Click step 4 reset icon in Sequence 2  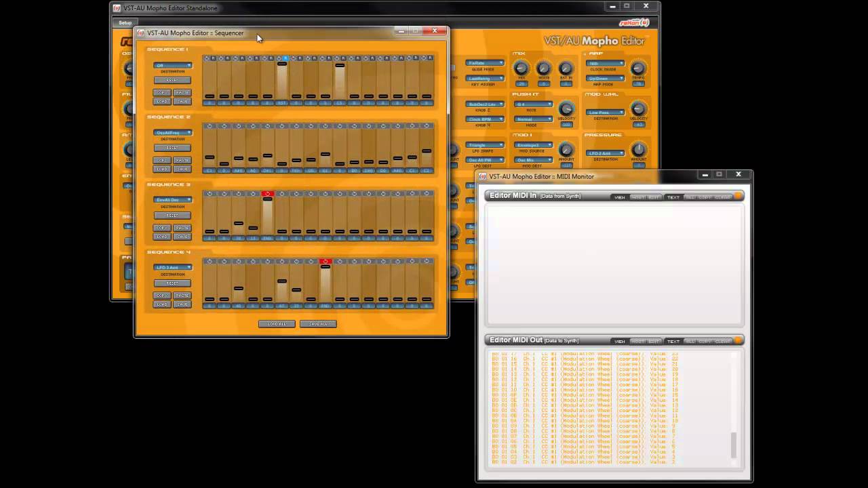253,126
